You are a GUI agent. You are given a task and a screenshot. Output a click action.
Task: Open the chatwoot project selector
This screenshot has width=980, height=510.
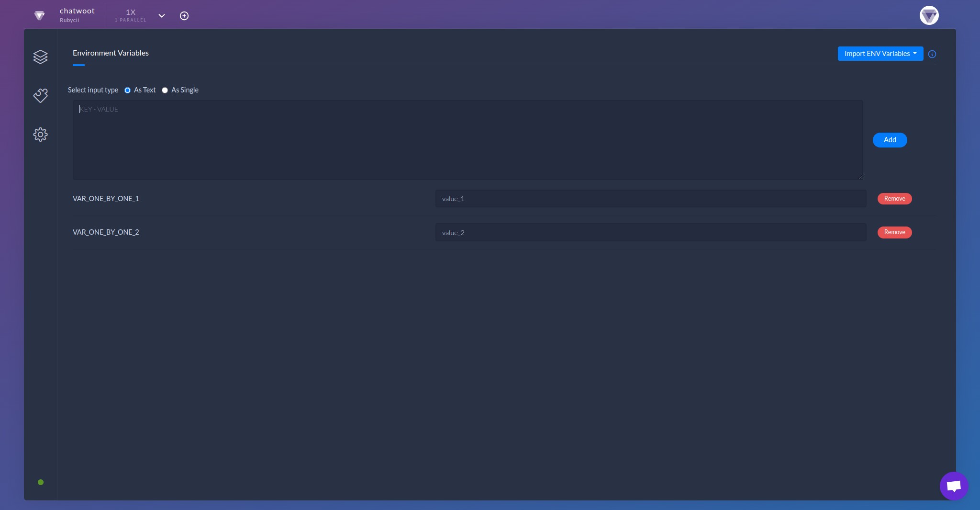point(77,10)
